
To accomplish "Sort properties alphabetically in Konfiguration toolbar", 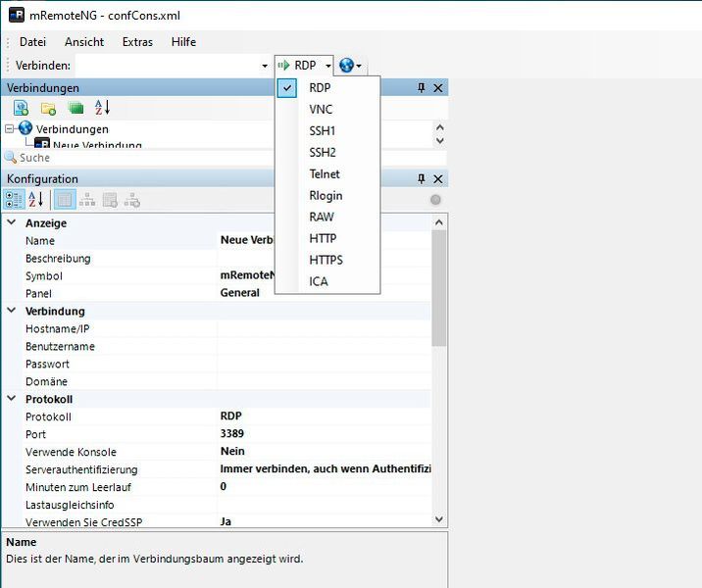I will (x=35, y=200).
